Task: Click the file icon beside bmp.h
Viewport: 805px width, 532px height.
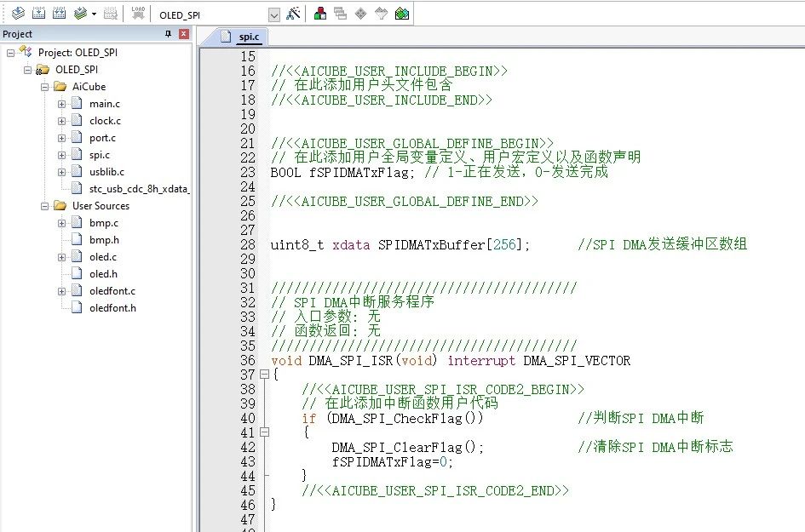Action: coord(77,239)
